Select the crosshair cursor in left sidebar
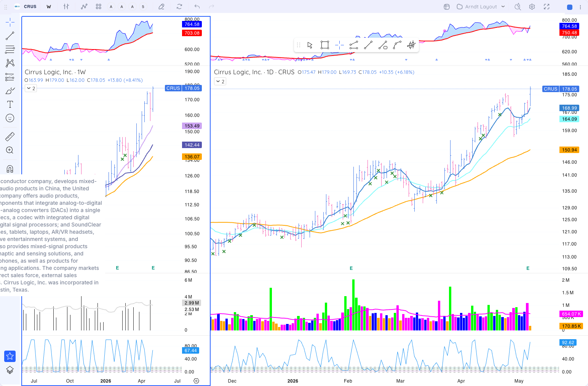This screenshot has width=588, height=386. tap(10, 22)
